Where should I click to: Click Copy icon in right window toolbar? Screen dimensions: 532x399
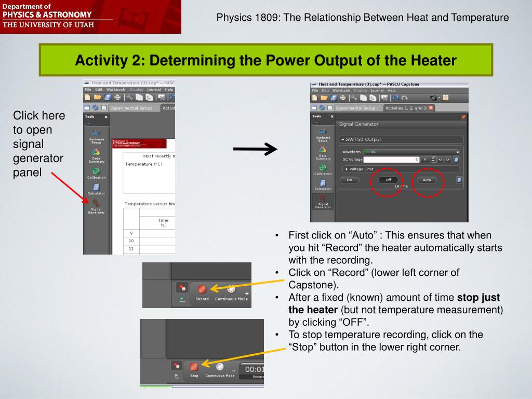[x=363, y=98]
